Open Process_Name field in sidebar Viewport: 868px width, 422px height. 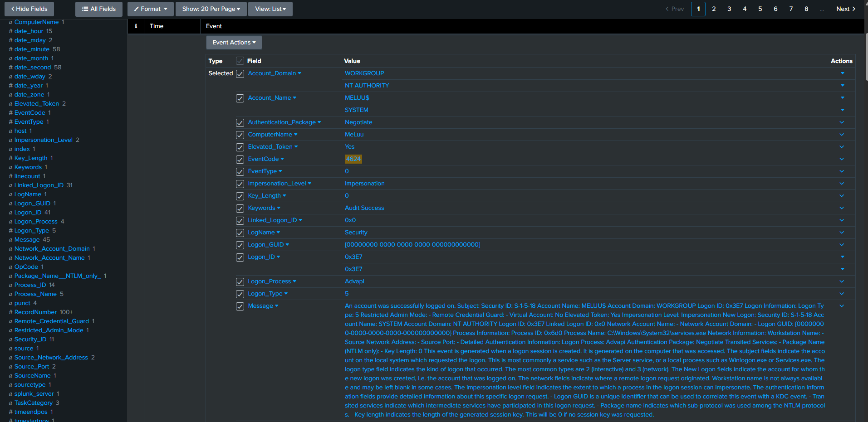(35, 294)
